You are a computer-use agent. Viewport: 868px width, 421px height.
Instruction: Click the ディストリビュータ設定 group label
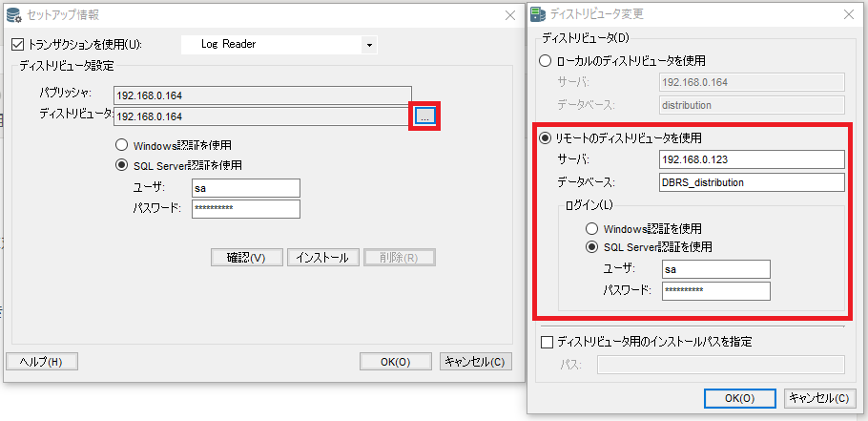pos(67,66)
